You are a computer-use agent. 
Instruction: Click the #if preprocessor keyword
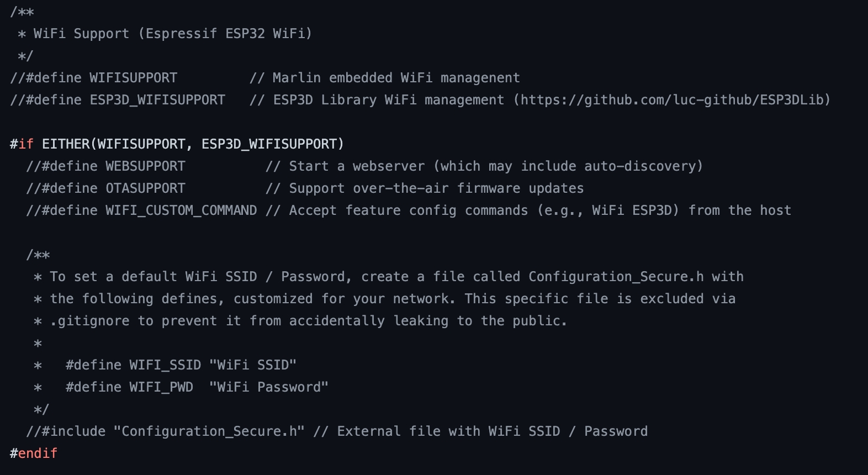coord(22,144)
